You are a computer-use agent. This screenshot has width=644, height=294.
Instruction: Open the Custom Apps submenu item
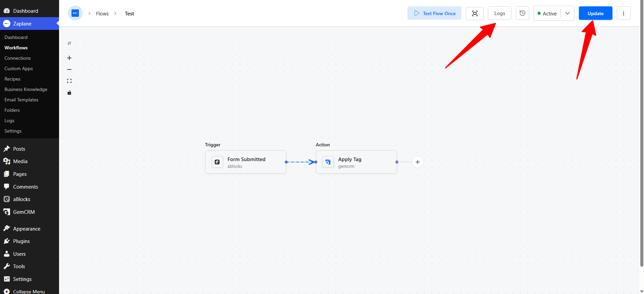18,68
